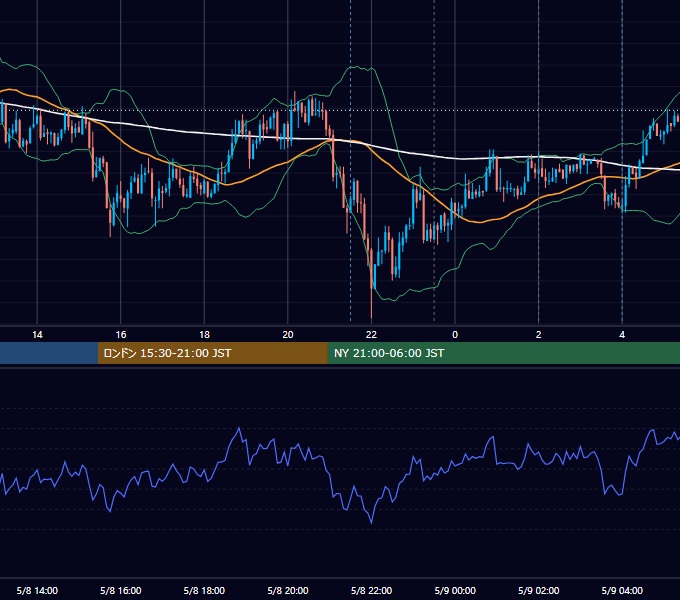This screenshot has height=600, width=680.
Task: Click the 5/8 20:00 time label
Action: click(x=288, y=590)
